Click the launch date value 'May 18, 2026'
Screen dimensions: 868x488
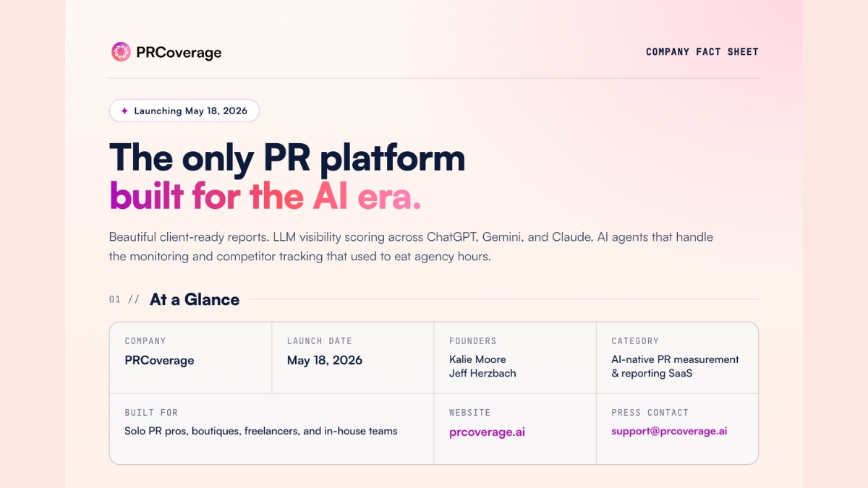click(x=325, y=360)
